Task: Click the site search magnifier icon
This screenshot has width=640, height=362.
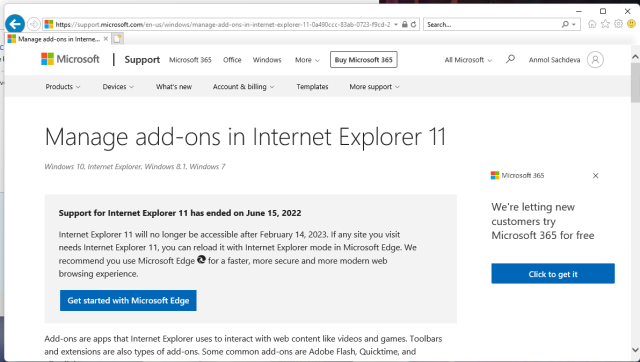Action: click(510, 60)
